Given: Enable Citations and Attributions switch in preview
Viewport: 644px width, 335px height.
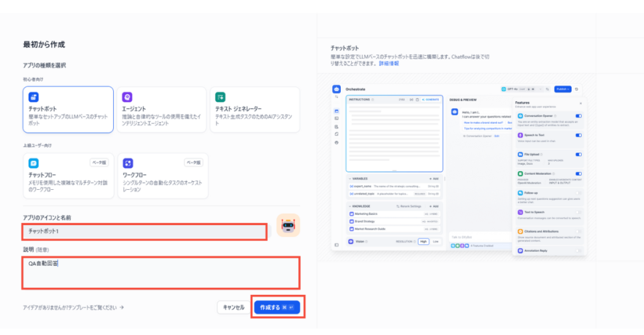Looking at the screenshot, I should (x=579, y=231).
